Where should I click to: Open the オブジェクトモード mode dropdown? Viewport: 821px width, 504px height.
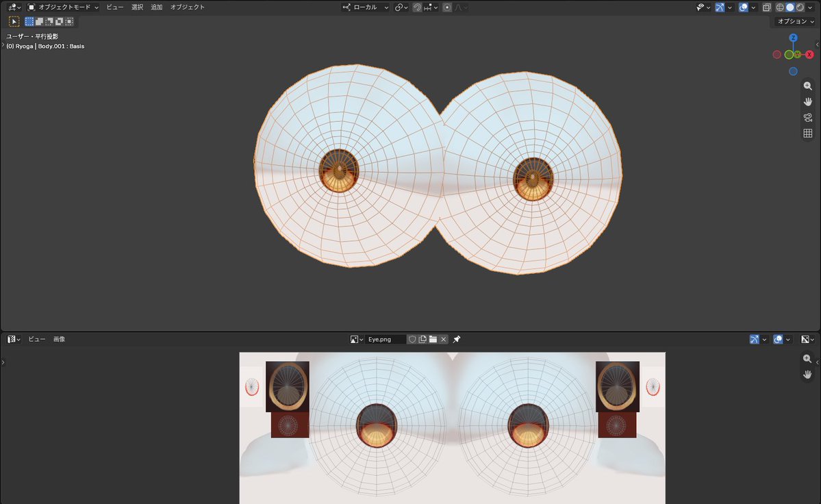(x=63, y=8)
